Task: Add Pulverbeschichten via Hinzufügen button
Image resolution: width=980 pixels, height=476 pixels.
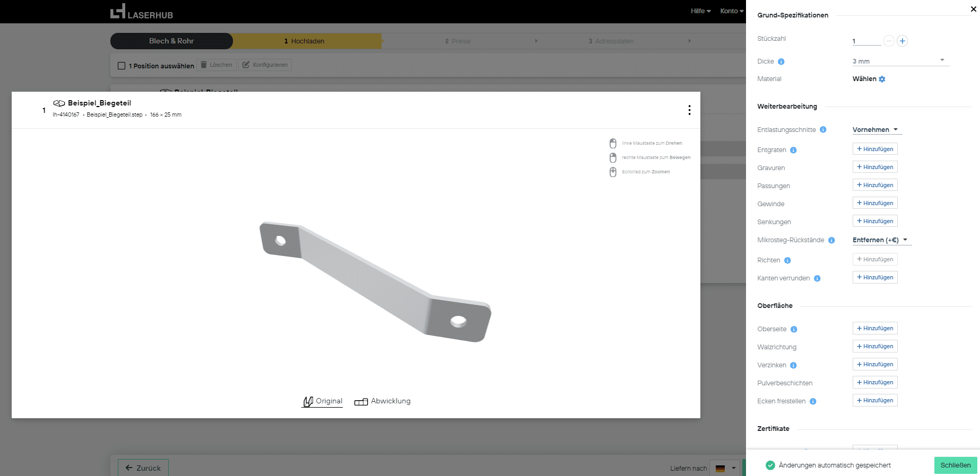Action: tap(874, 382)
